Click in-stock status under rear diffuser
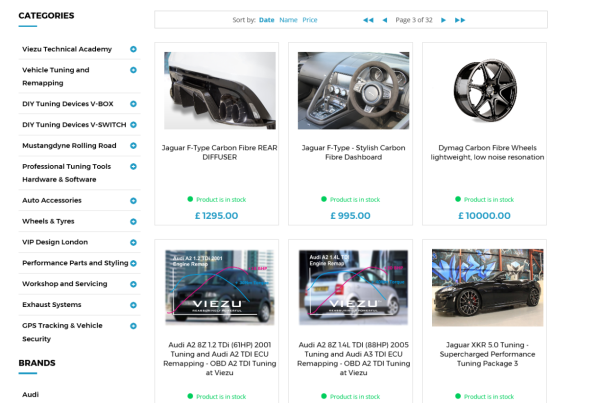Viewport: 600px width, 403px height. (x=217, y=199)
